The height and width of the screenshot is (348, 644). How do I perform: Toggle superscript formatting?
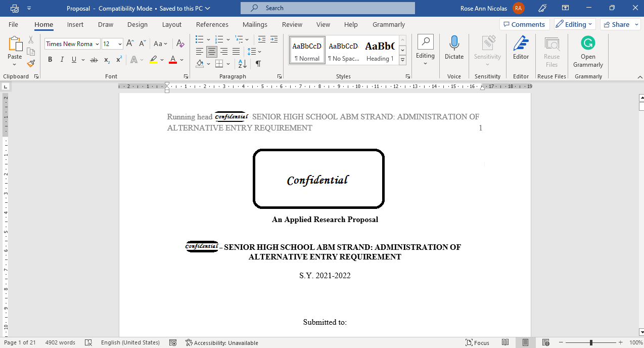pos(119,60)
